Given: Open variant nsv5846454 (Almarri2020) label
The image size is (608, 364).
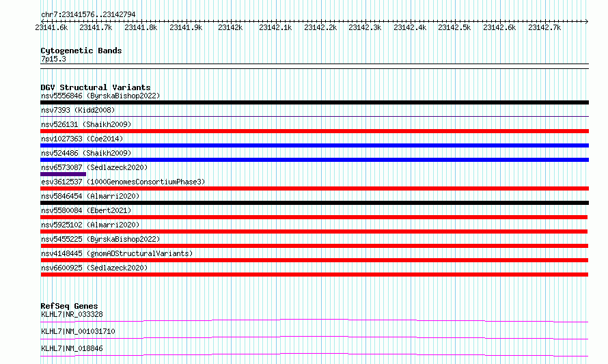Looking at the screenshot, I should tap(90, 197).
